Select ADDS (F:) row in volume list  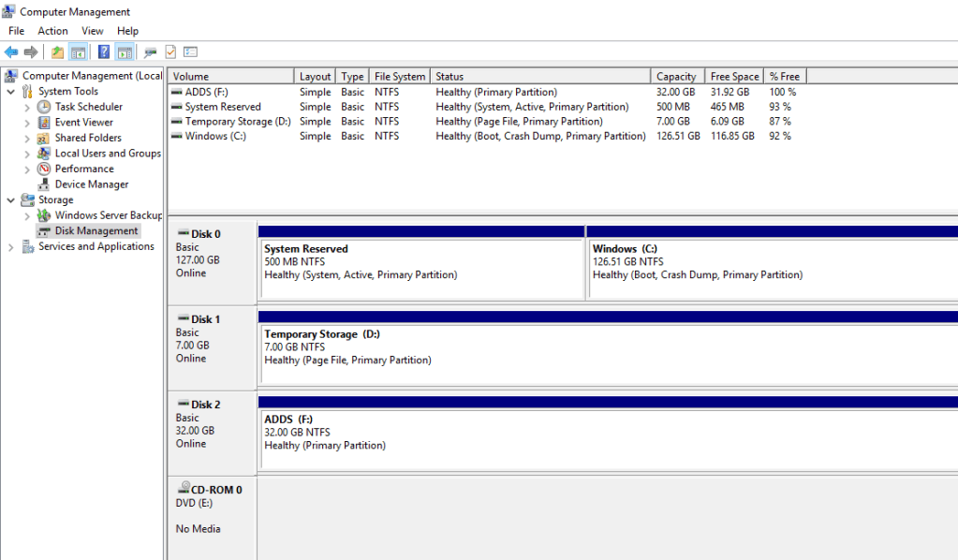click(206, 93)
